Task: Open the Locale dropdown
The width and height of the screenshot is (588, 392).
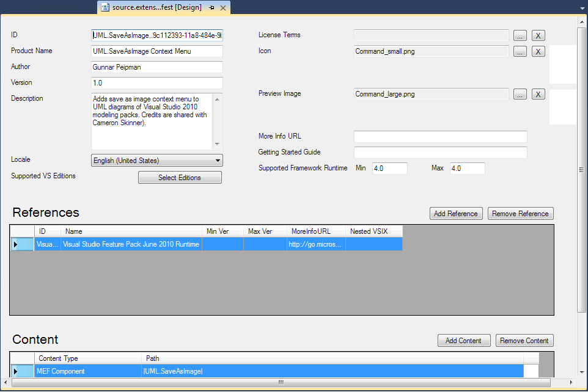Action: [156, 161]
